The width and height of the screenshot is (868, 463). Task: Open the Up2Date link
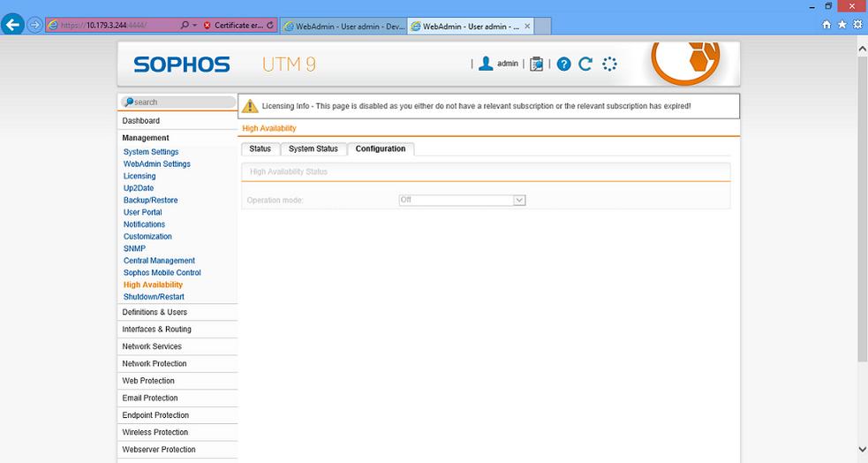(139, 188)
